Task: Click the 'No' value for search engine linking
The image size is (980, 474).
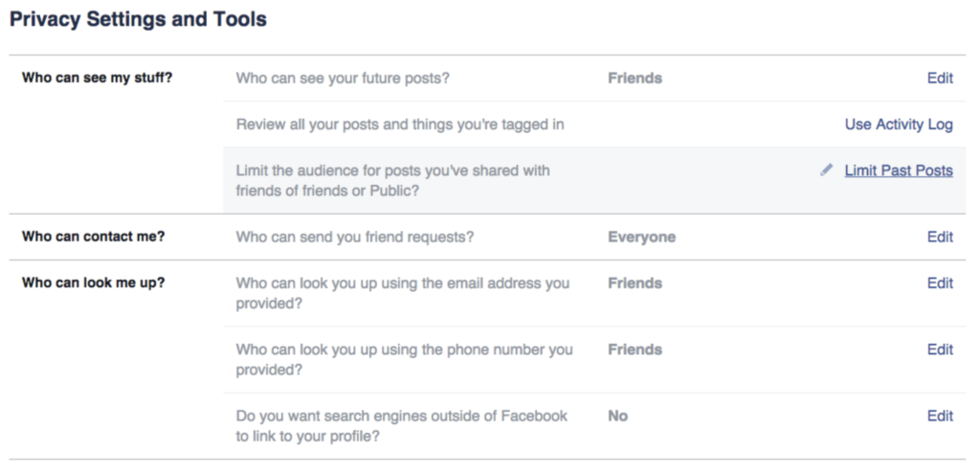Action: (x=617, y=416)
